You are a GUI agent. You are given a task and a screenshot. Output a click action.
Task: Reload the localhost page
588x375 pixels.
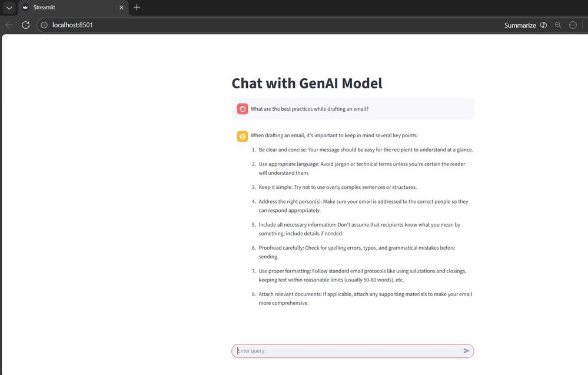(x=25, y=25)
